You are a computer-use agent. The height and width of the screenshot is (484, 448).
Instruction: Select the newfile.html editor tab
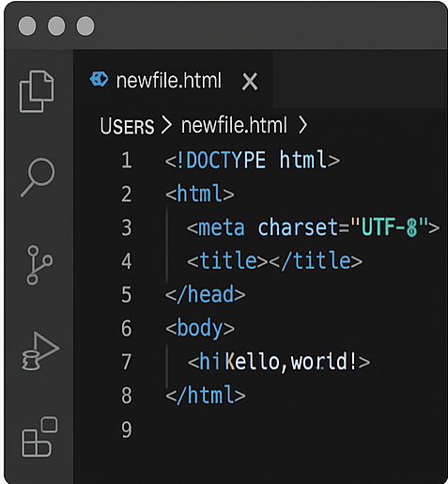(173, 80)
